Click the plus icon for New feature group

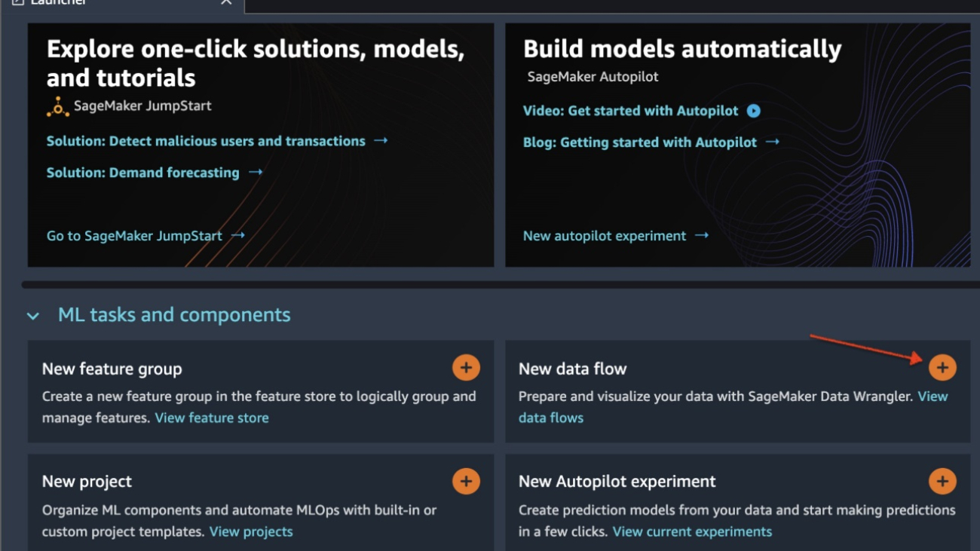click(x=466, y=367)
